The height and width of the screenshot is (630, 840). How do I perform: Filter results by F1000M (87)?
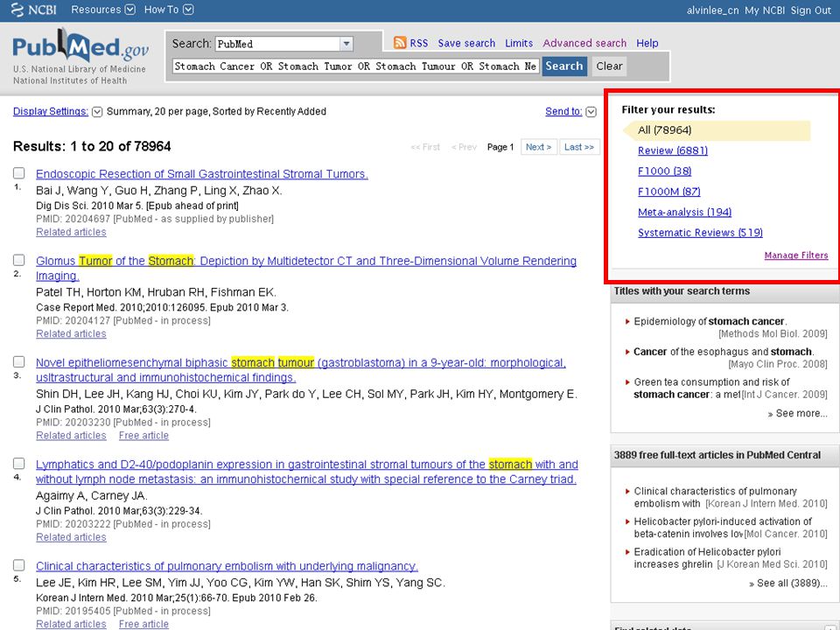coord(669,192)
